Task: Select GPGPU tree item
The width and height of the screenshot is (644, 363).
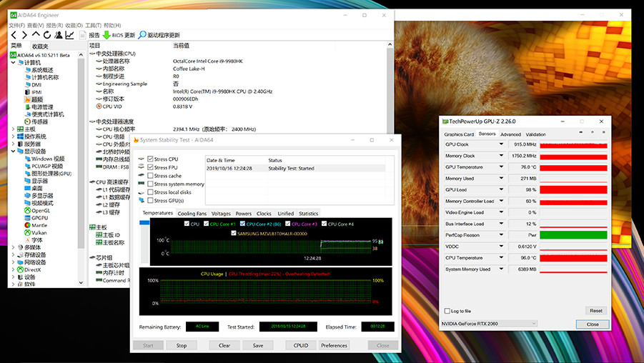Action: click(x=40, y=218)
